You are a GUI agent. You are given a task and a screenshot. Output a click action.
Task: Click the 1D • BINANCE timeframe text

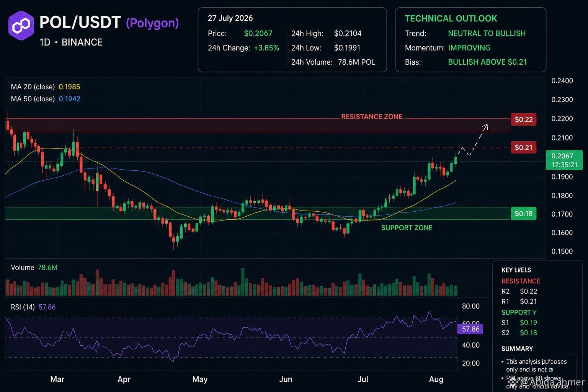71,42
